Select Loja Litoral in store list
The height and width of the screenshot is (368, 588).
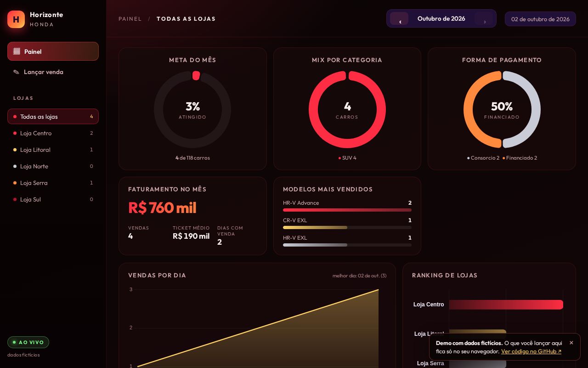pos(53,149)
